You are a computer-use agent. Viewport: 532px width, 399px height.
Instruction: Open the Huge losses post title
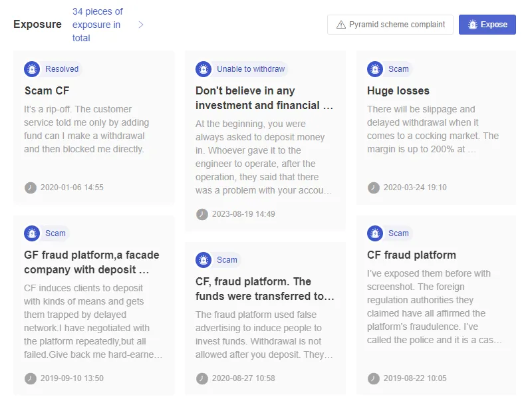coord(398,90)
